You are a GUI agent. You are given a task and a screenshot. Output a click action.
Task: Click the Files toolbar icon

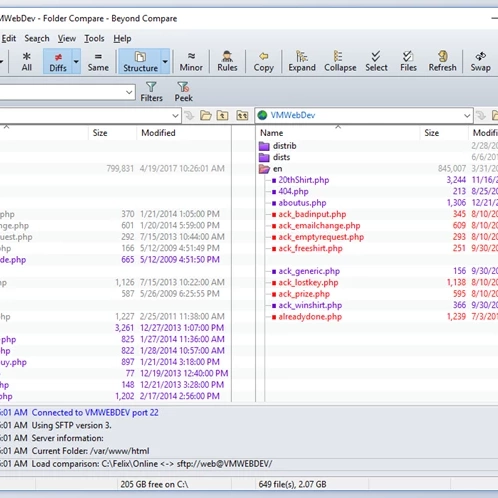[408, 61]
